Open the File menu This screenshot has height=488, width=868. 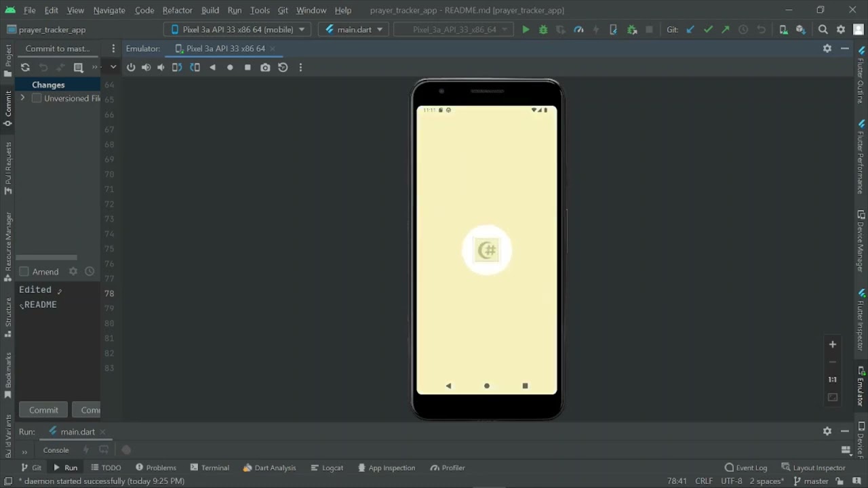30,10
